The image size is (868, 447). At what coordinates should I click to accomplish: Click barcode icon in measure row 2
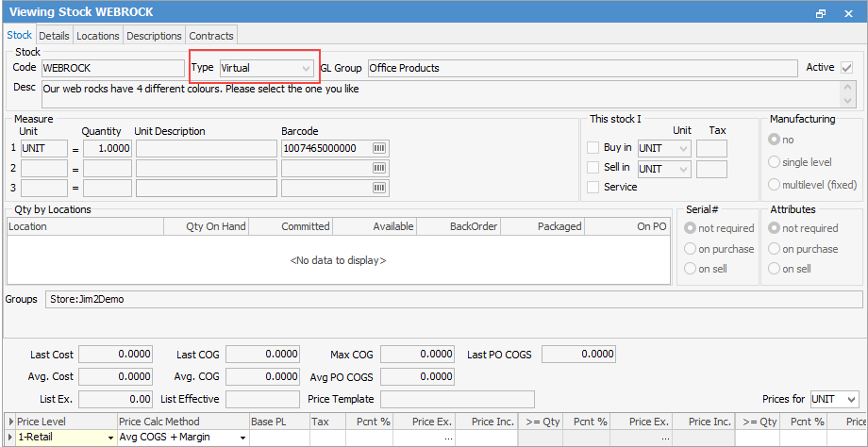[x=380, y=169]
